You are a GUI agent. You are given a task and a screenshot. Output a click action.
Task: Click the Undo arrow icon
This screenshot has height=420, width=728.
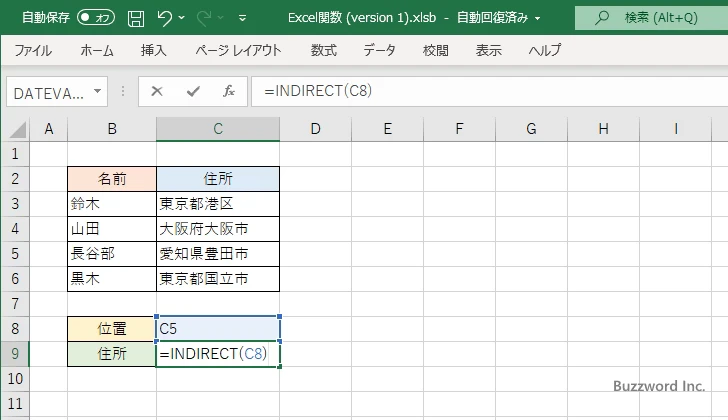click(x=164, y=18)
